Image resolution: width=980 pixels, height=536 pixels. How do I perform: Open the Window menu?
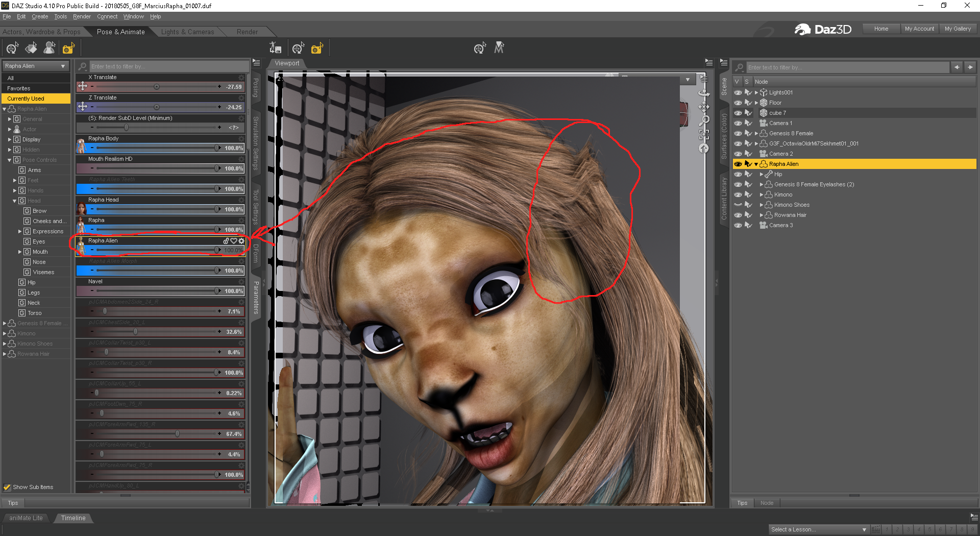click(134, 16)
